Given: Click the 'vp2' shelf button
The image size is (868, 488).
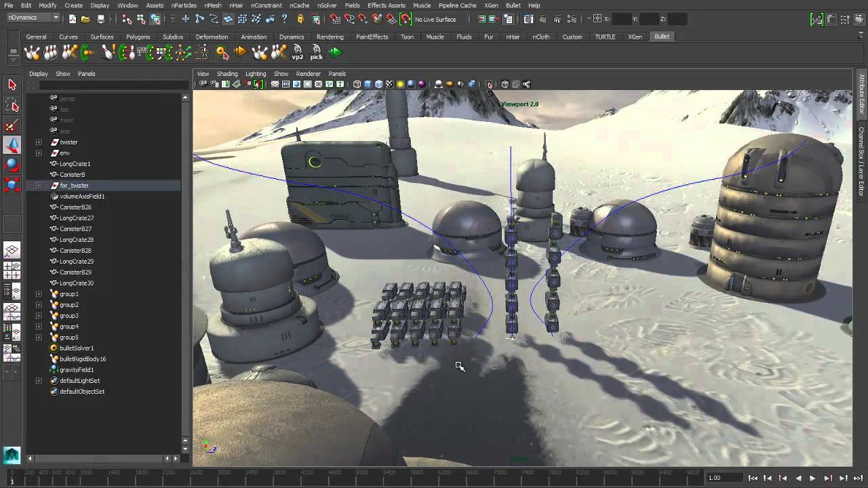Looking at the screenshot, I should 298,52.
